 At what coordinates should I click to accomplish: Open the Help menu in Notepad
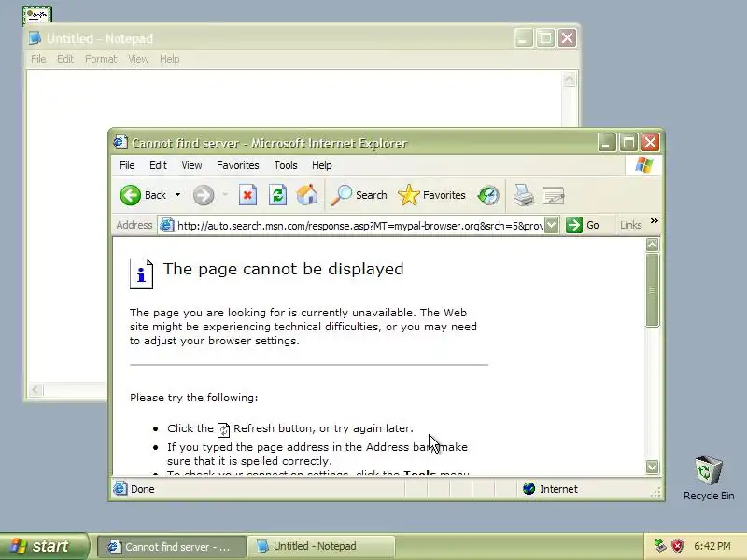coord(170,59)
